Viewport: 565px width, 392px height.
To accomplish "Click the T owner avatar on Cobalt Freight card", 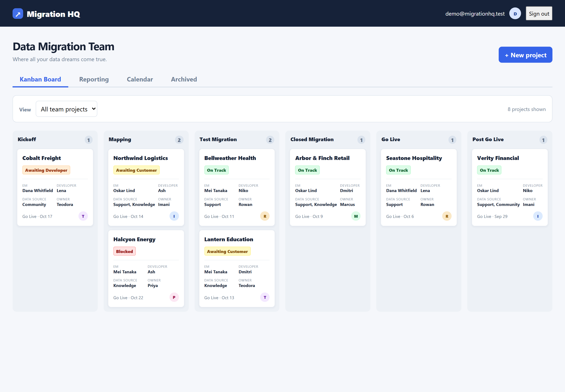I will [x=83, y=216].
